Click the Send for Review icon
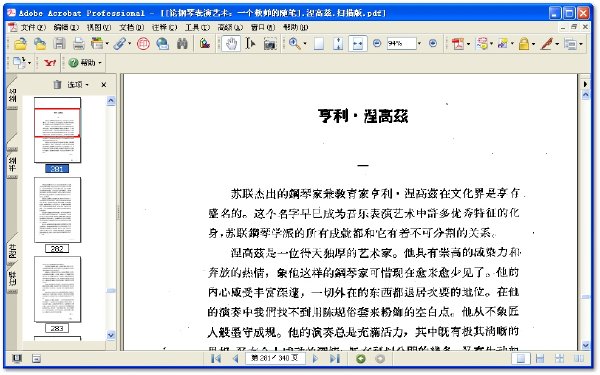600x375 pixels. [502, 44]
